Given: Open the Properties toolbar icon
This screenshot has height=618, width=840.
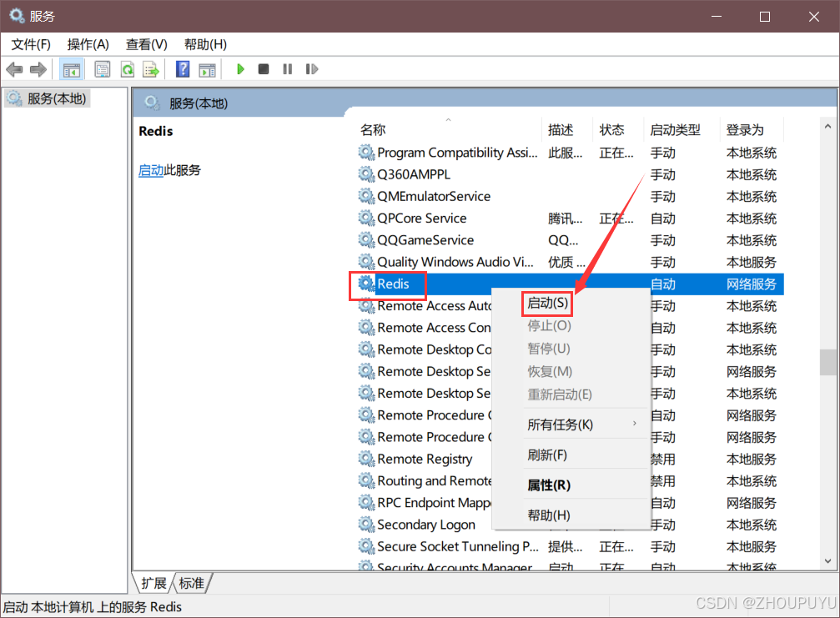Looking at the screenshot, I should [x=103, y=69].
